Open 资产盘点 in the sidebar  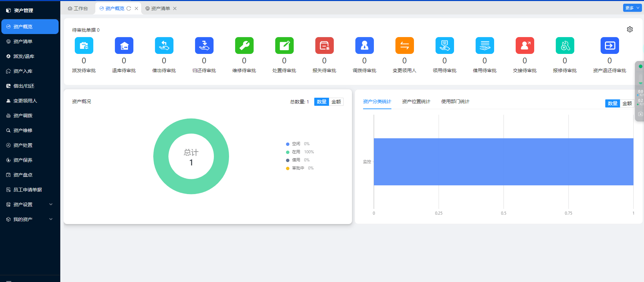pos(23,175)
